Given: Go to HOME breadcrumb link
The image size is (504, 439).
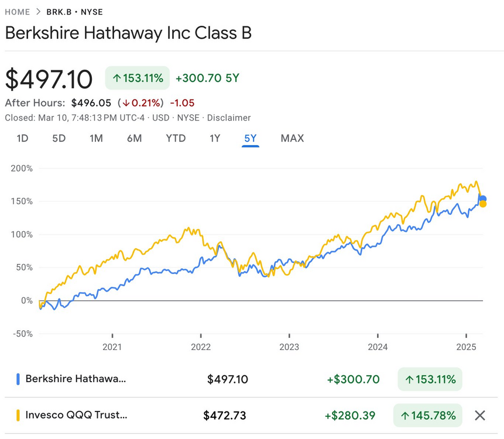Looking at the screenshot, I should coord(17,12).
